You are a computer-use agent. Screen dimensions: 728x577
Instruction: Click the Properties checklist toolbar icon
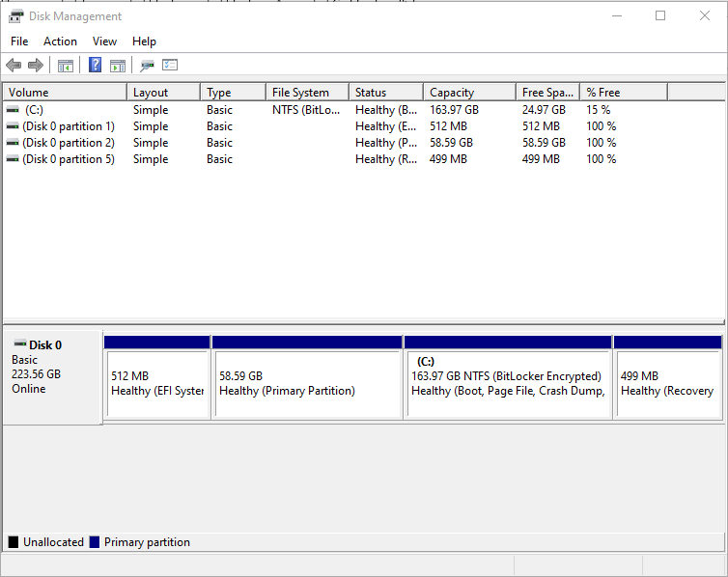pos(170,65)
